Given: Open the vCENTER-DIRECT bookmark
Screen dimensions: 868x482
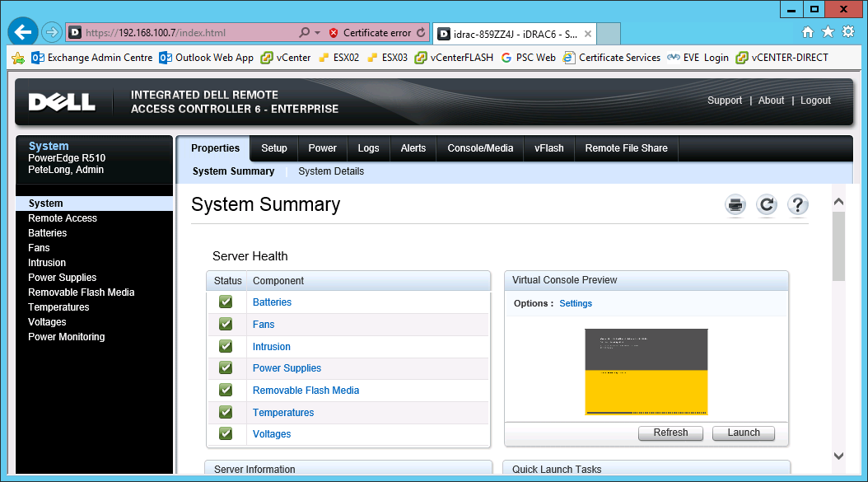Looking at the screenshot, I should click(x=782, y=58).
